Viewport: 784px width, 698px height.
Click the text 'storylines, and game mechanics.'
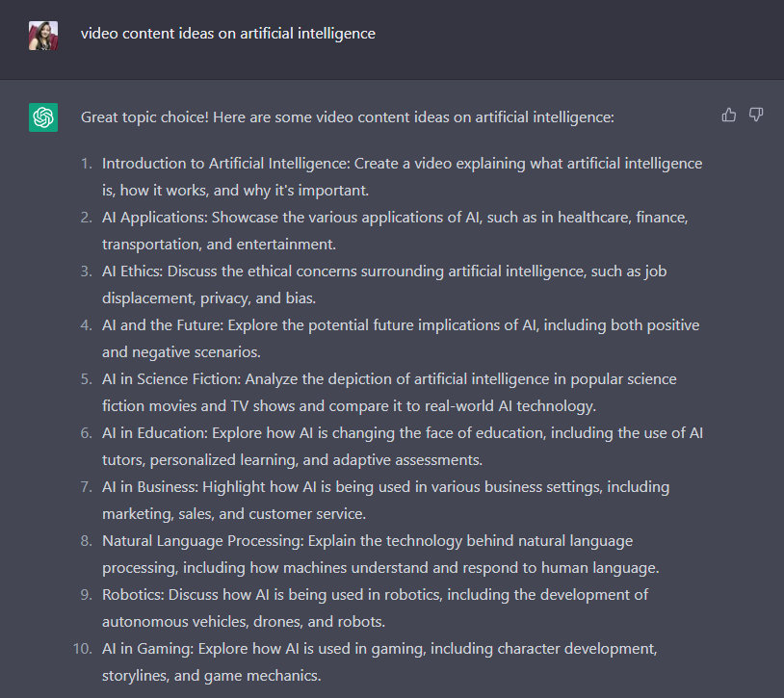212,676
